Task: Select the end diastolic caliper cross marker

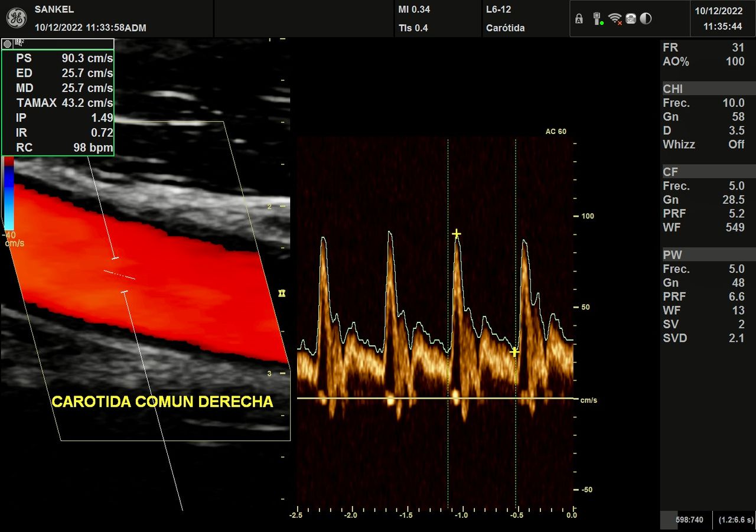Action: pyautogui.click(x=514, y=352)
